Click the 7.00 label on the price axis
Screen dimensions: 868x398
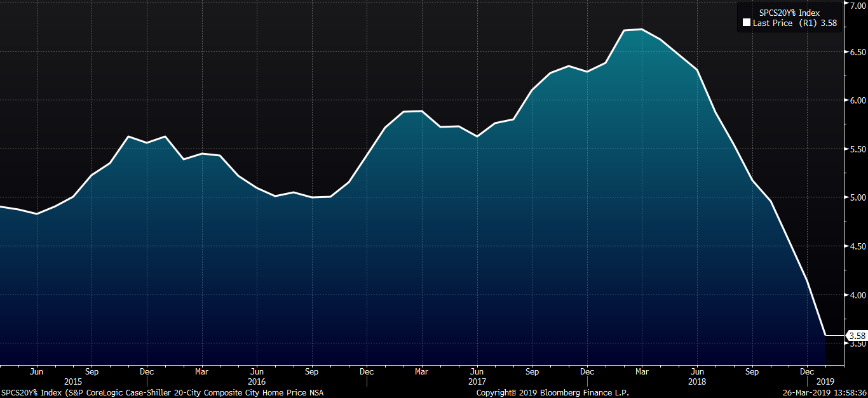pyautogui.click(x=857, y=4)
